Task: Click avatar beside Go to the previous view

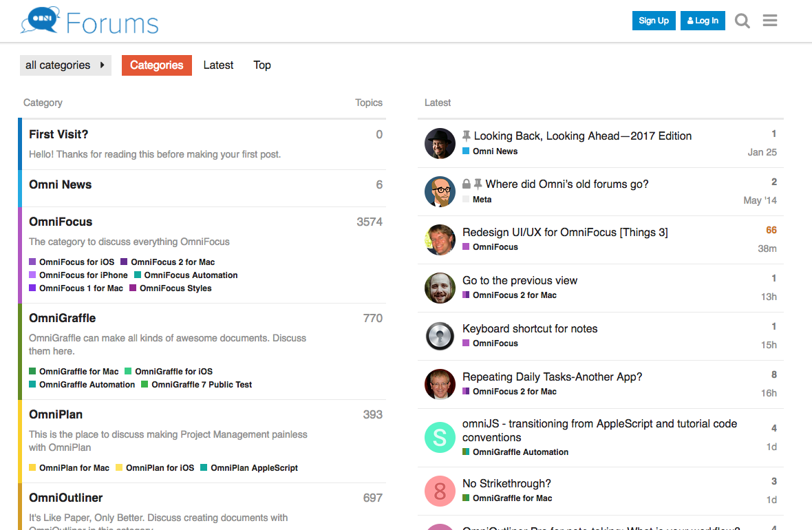Action: [x=440, y=288]
